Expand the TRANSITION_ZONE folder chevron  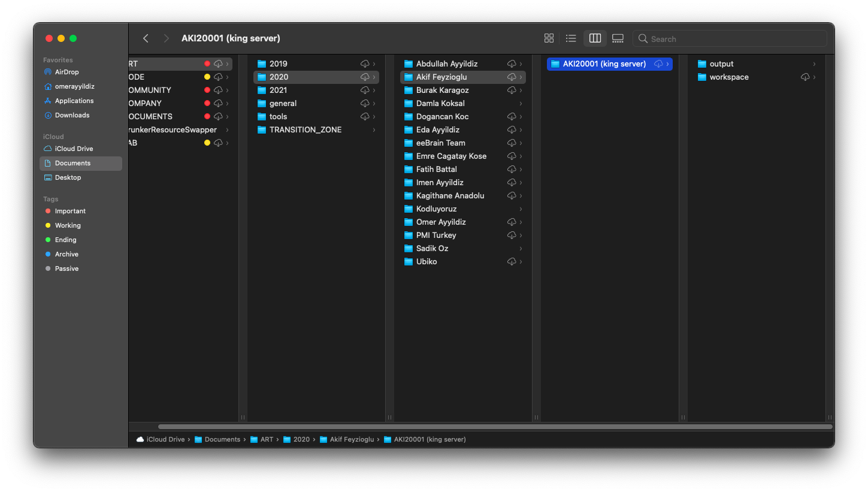pos(374,129)
